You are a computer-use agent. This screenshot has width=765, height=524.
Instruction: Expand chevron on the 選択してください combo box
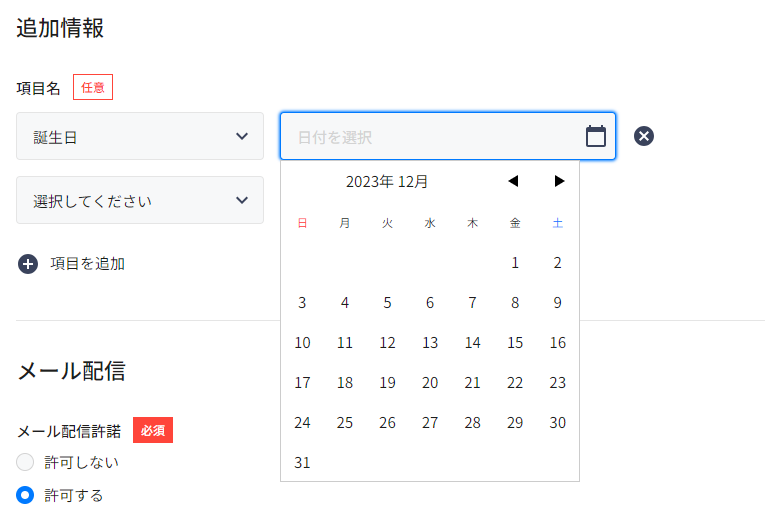[x=242, y=200]
